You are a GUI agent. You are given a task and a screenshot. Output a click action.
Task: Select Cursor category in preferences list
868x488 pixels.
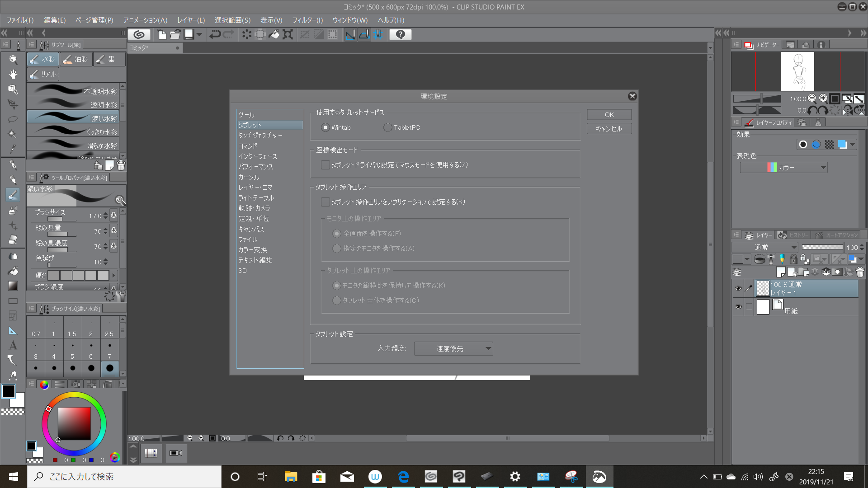point(249,177)
